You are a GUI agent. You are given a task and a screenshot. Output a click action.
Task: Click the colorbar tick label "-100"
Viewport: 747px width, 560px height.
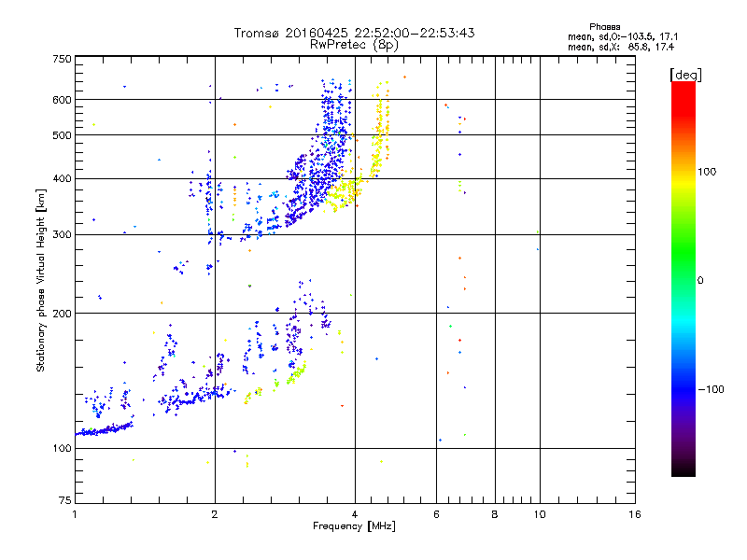(711, 389)
